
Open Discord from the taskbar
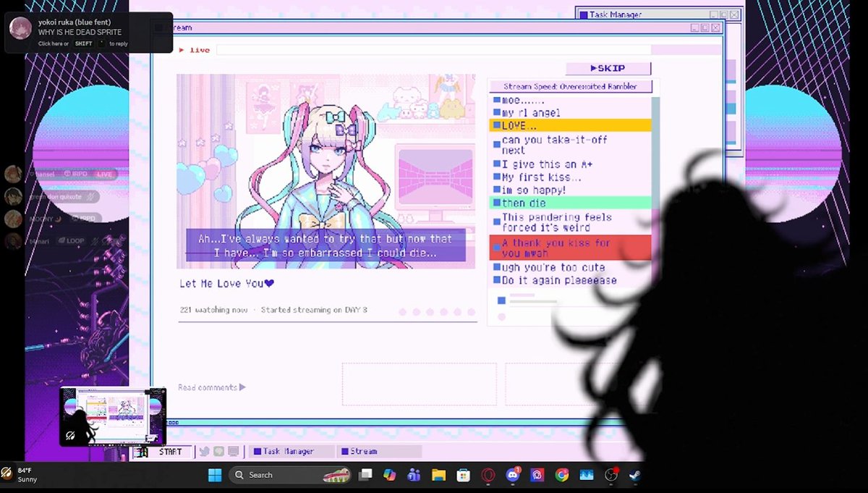pos(513,475)
